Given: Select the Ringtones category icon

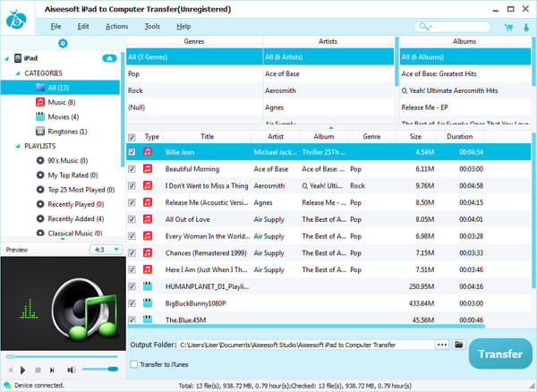Looking at the screenshot, I should (x=40, y=132).
